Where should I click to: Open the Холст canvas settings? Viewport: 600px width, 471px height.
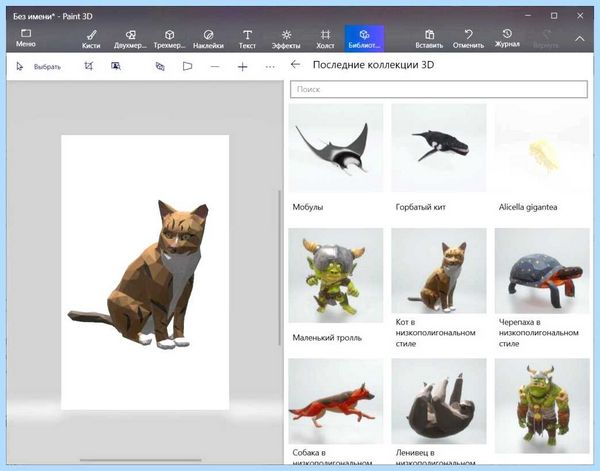tap(325, 39)
